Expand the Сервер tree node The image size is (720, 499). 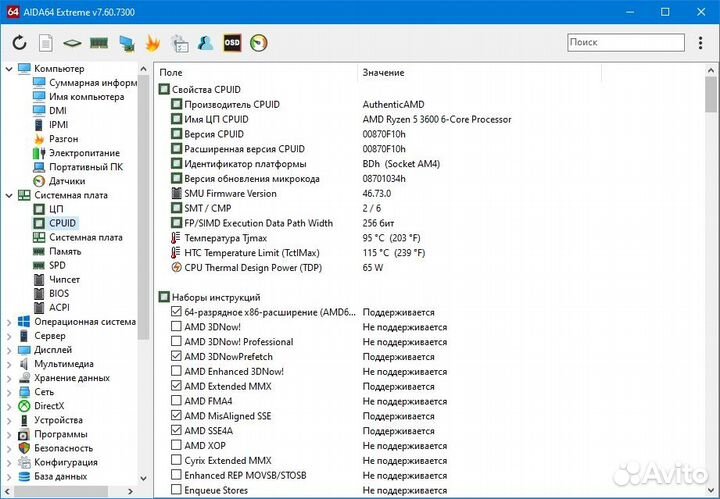coord(9,336)
